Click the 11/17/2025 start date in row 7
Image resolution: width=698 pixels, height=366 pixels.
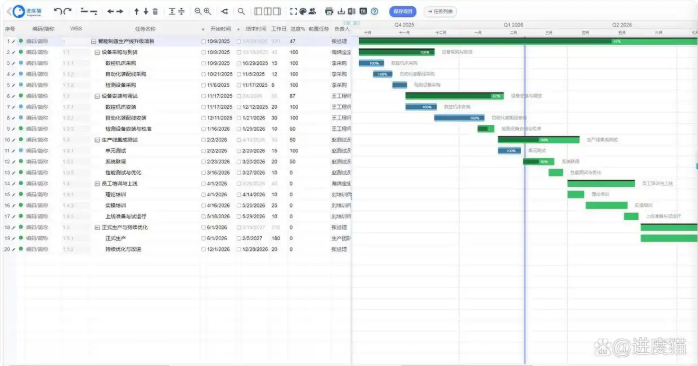point(219,107)
